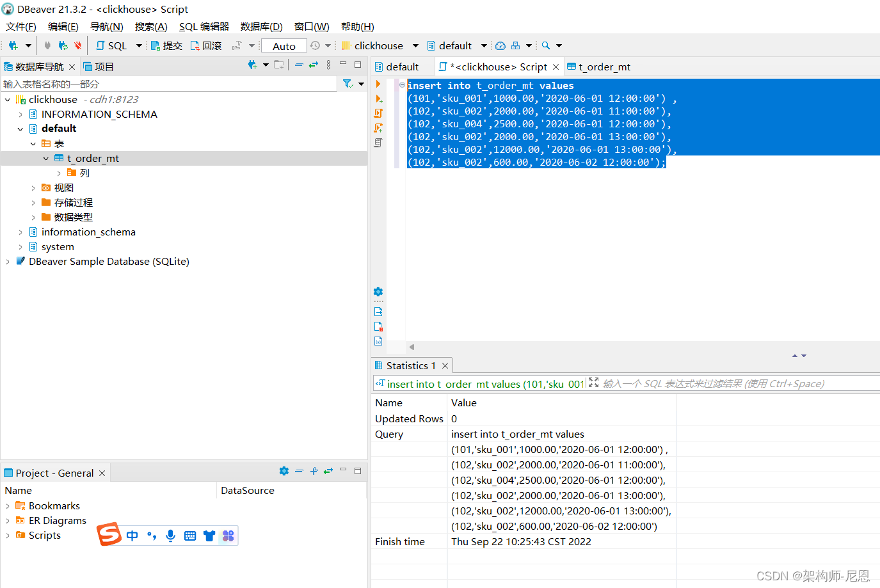The height and width of the screenshot is (588, 880).
Task: Click the show output panel icon
Action: (x=378, y=312)
